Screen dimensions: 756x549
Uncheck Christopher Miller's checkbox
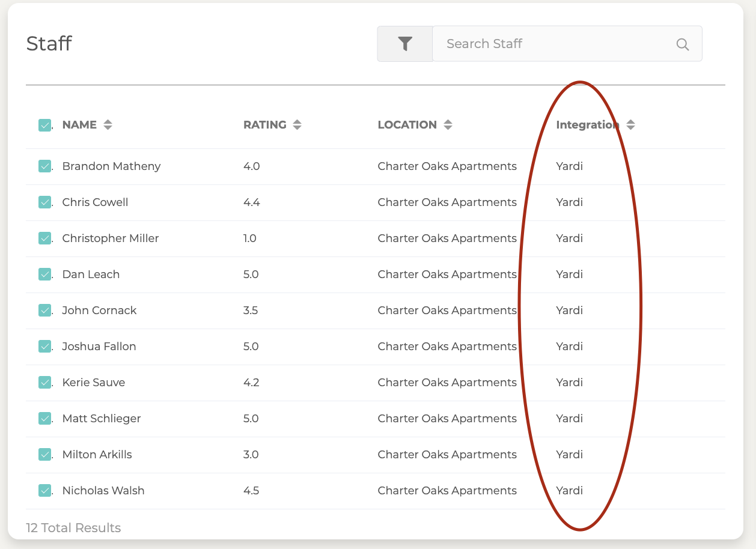pyautogui.click(x=45, y=238)
